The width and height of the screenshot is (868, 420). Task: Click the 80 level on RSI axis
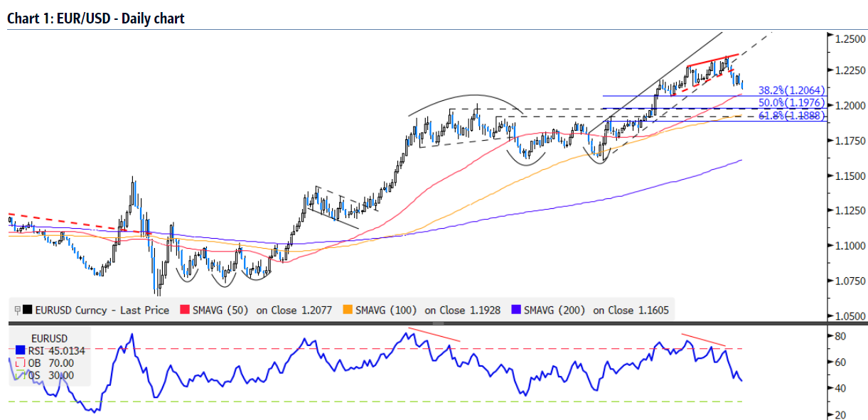839,335
